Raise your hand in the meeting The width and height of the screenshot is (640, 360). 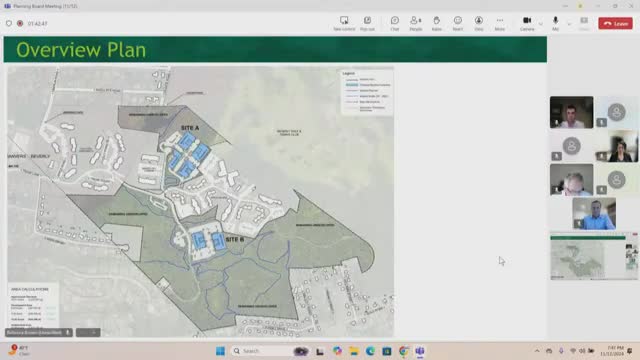(x=436, y=24)
